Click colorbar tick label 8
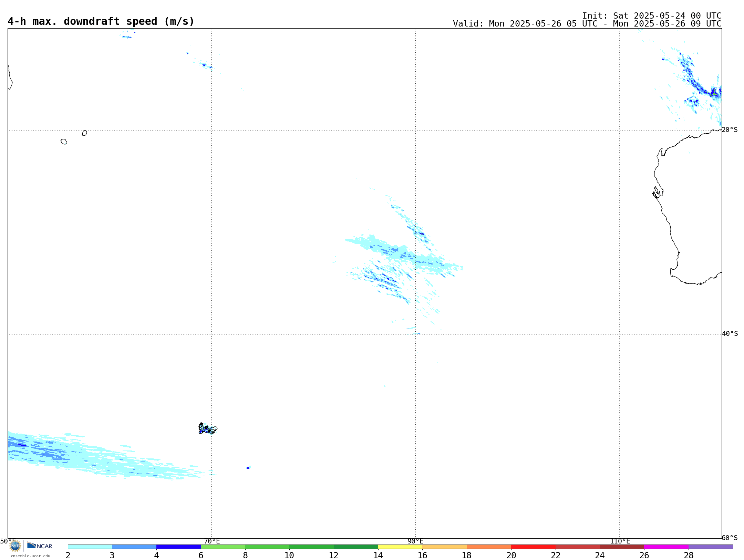 click(x=245, y=555)
